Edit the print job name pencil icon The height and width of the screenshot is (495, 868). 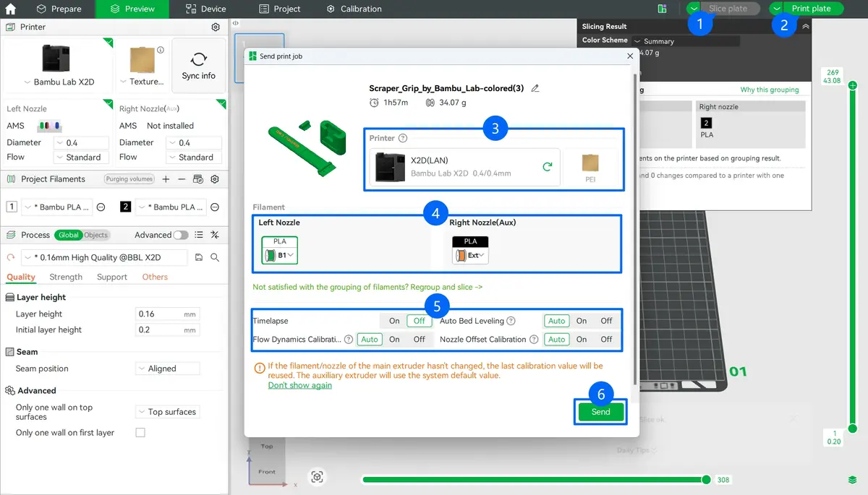point(535,88)
